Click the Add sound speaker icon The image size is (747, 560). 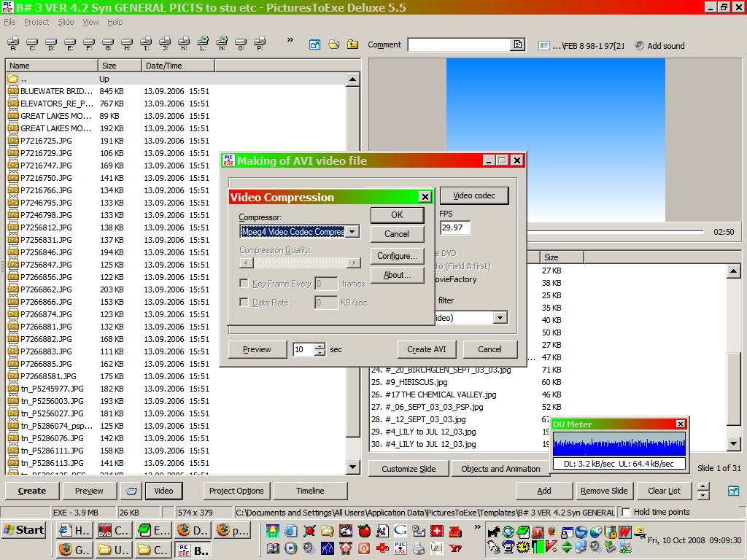pos(639,45)
